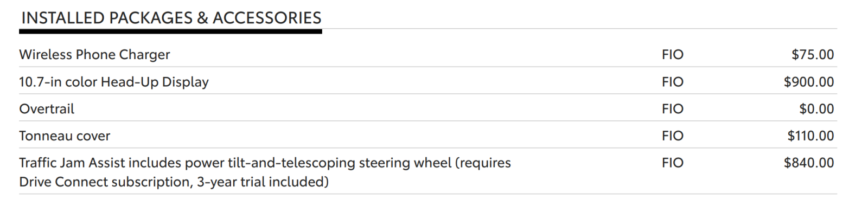The width and height of the screenshot is (868, 199).
Task: Select the Overtrail package name
Action: point(47,108)
